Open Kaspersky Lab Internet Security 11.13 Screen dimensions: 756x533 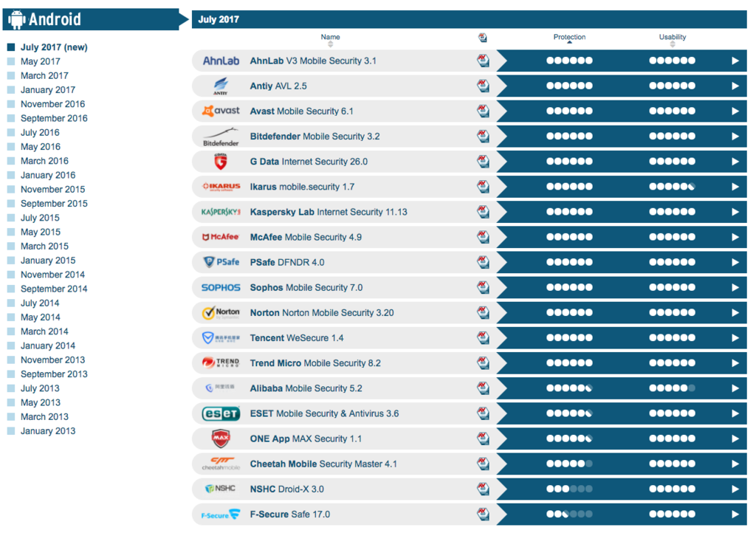[329, 212]
